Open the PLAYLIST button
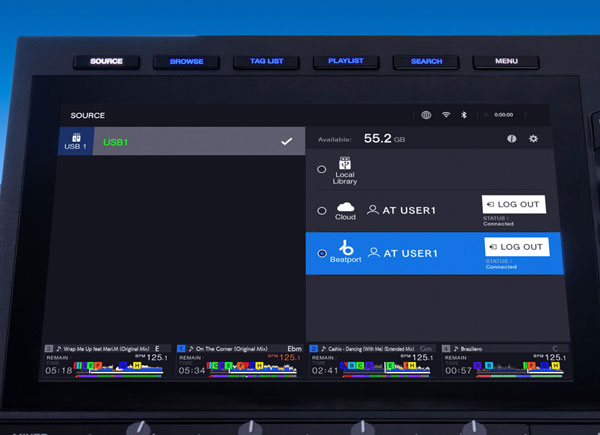Image resolution: width=600 pixels, height=435 pixels. click(x=346, y=61)
